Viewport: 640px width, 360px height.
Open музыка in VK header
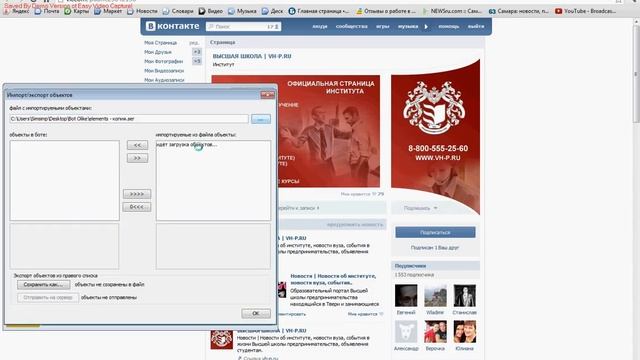(408, 27)
